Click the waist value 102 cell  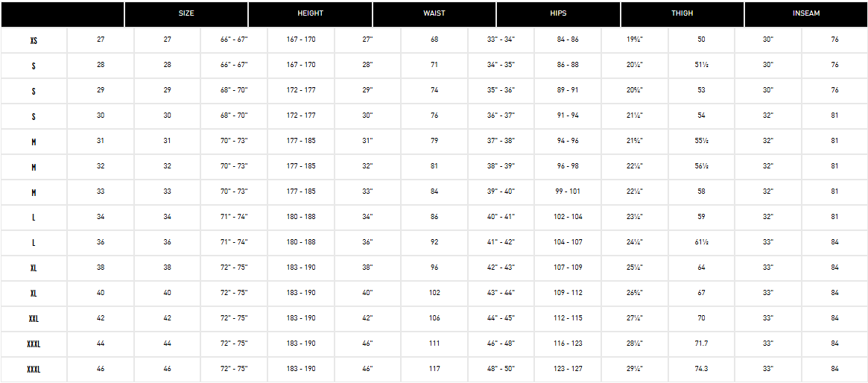(434, 293)
